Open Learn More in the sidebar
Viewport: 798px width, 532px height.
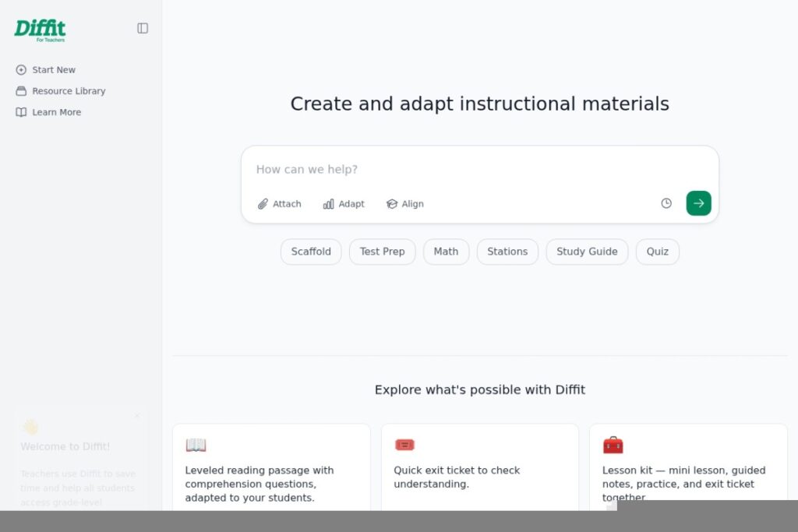pyautogui.click(x=48, y=112)
